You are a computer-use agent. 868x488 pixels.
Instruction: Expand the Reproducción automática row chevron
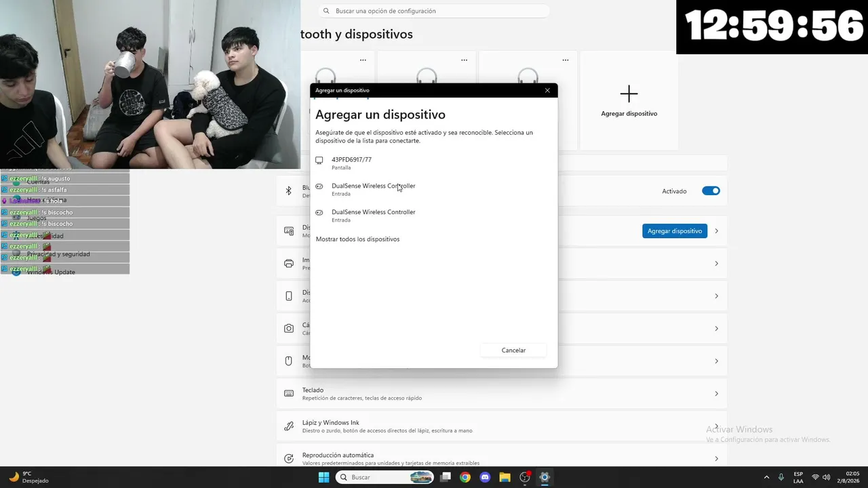(716, 459)
